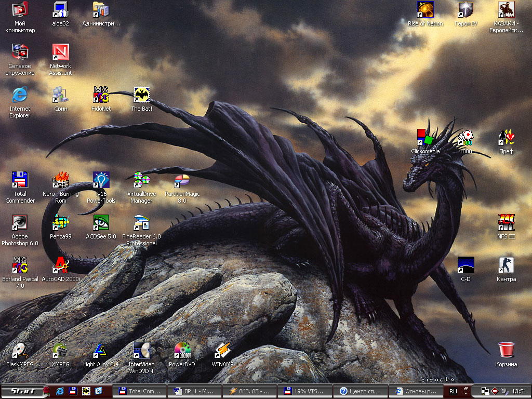532x399 pixels.
Task: Switch to the 19% VTS taskbar window
Action: tap(304, 391)
